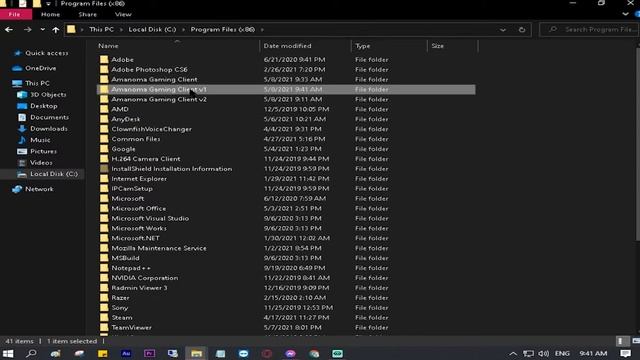The image size is (640, 360).
Task: Select the Internet Explorer folder name
Action: click(x=139, y=179)
